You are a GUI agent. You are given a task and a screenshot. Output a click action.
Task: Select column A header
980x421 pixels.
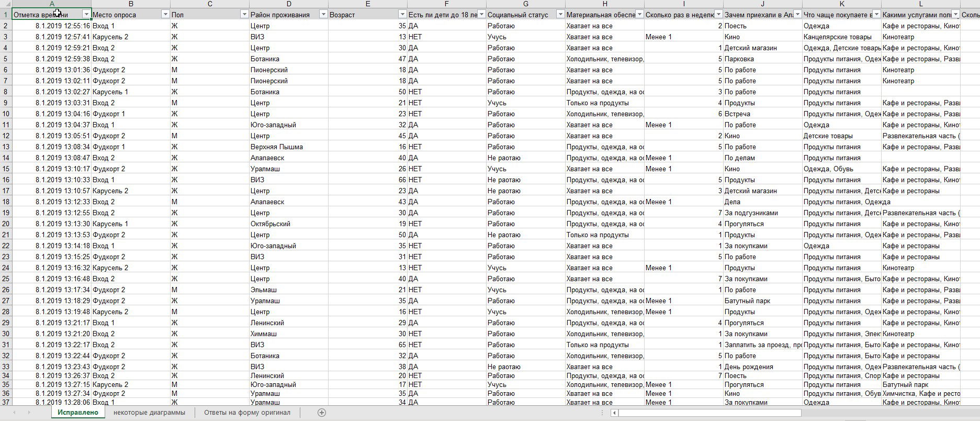(52, 4)
